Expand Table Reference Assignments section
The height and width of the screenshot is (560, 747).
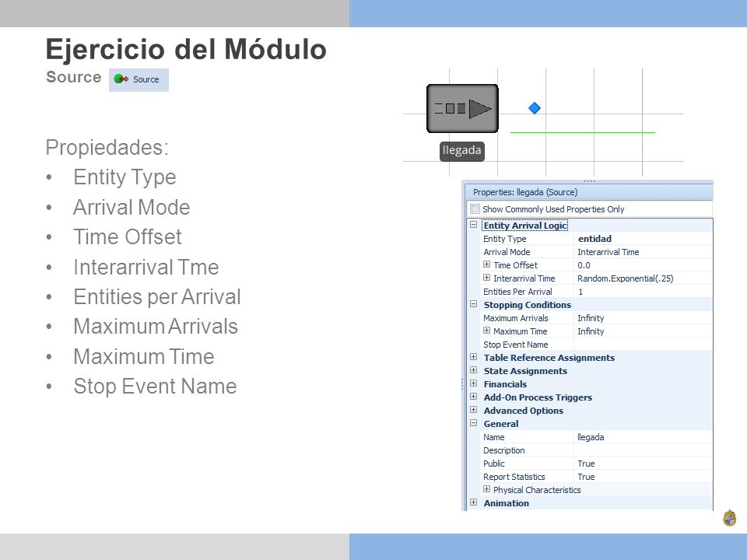[x=474, y=357]
